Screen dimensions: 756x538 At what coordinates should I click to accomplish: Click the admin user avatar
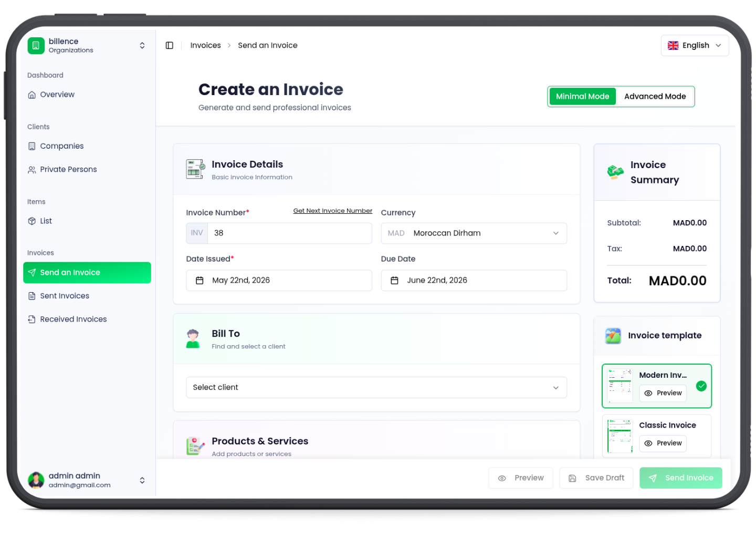point(36,480)
